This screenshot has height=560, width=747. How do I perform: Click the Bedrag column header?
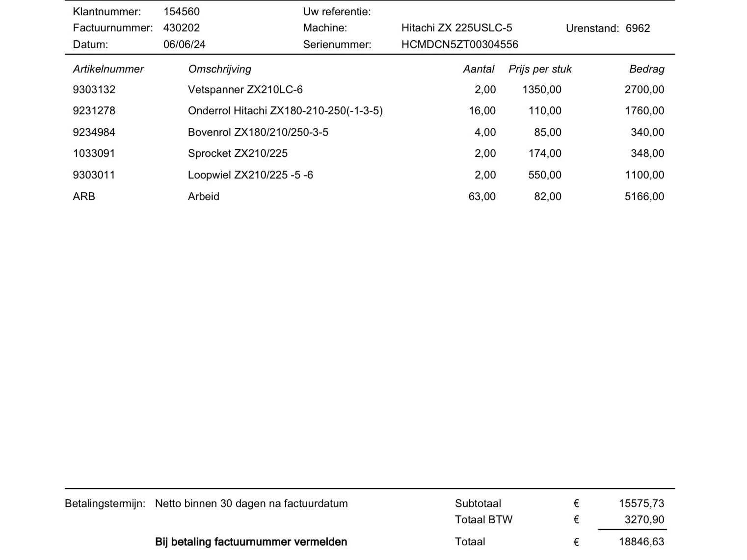coord(646,69)
